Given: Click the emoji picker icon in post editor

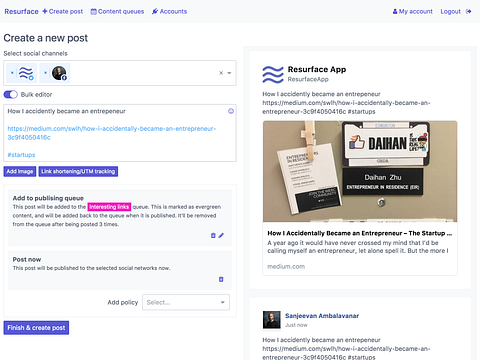Looking at the screenshot, I should pyautogui.click(x=231, y=111).
